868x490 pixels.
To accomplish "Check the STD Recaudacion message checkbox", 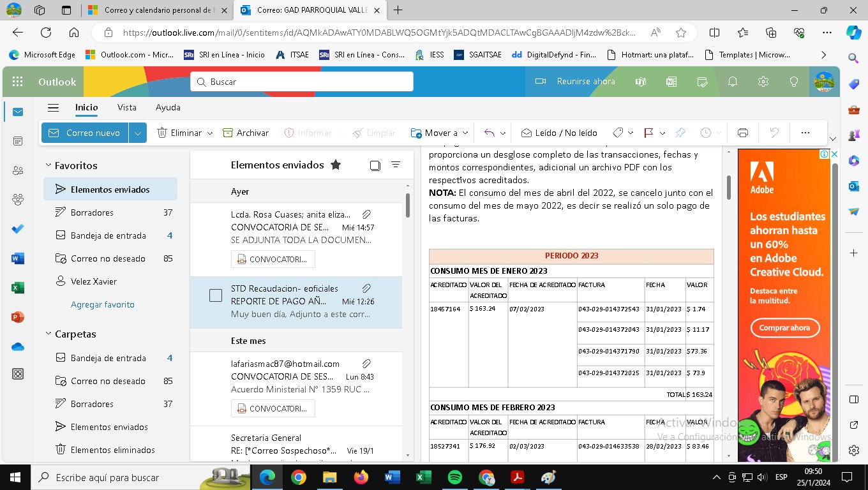I will [x=216, y=295].
